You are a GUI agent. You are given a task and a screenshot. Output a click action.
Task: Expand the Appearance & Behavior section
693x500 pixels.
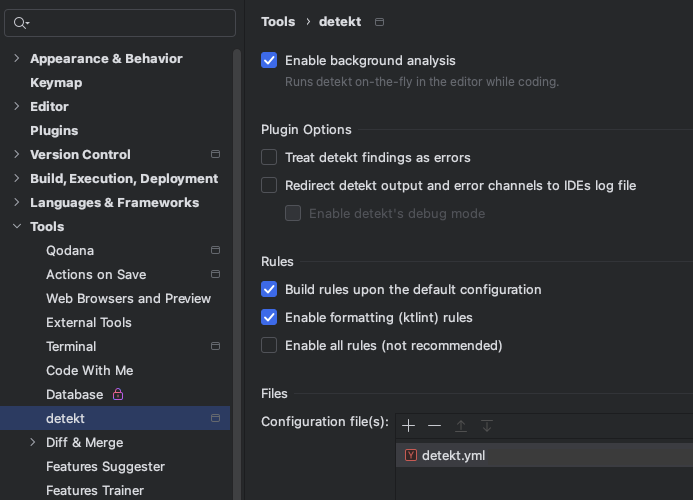(x=16, y=59)
